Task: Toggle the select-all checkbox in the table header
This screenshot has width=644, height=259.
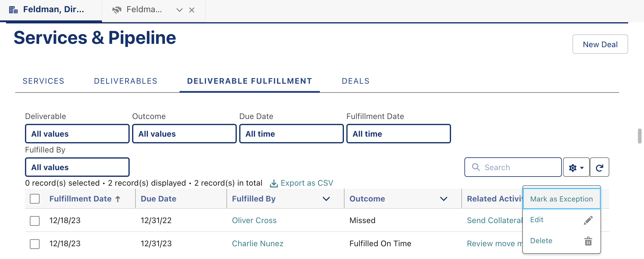Action: click(35, 199)
